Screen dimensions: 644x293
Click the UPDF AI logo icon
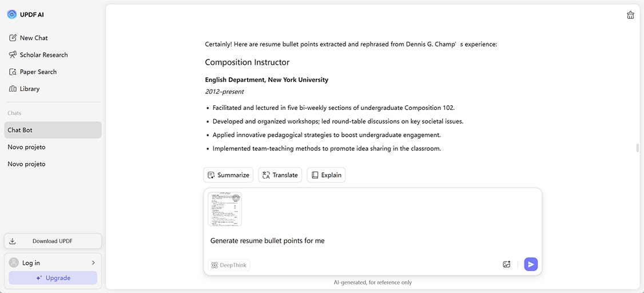11,14
